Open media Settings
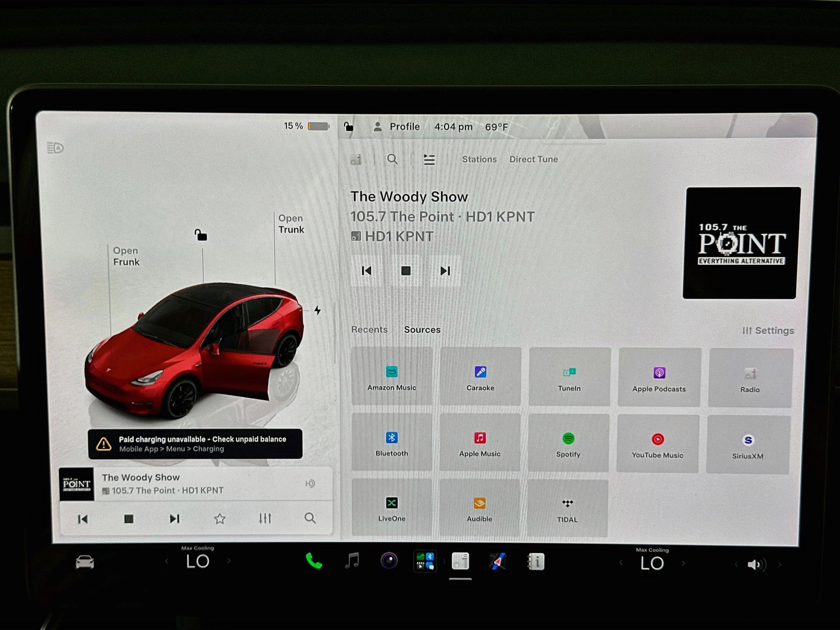 click(768, 330)
